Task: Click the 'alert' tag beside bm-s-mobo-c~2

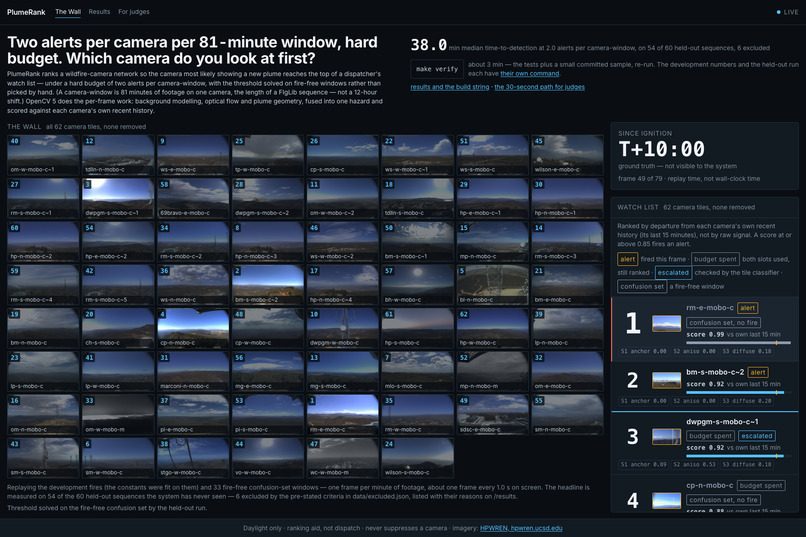Action: coord(758,372)
